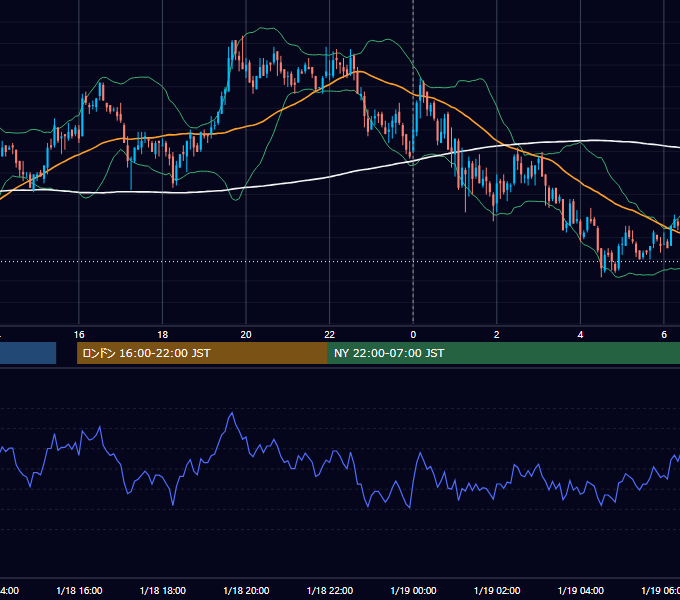Click the 20 hour label on upper axis
The height and width of the screenshot is (600, 680).
[246, 334]
